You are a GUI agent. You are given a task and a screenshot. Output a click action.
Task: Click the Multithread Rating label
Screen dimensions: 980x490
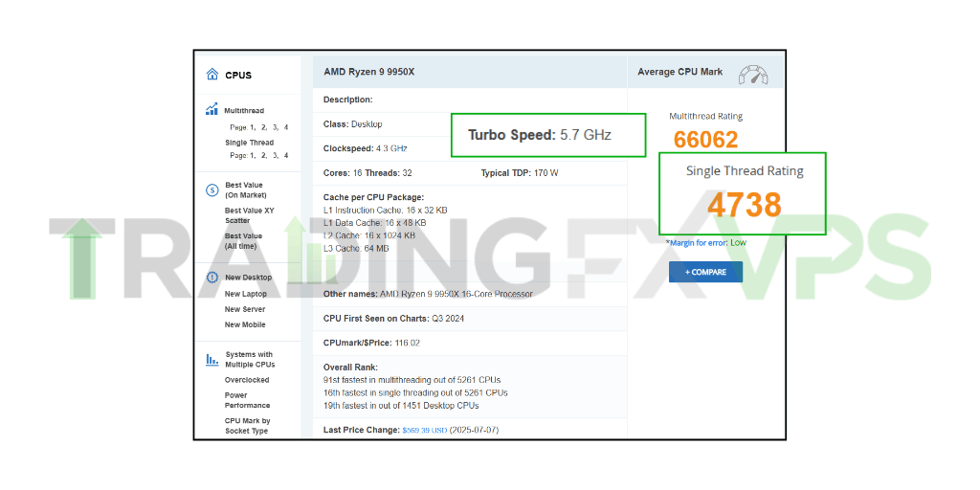(705, 116)
